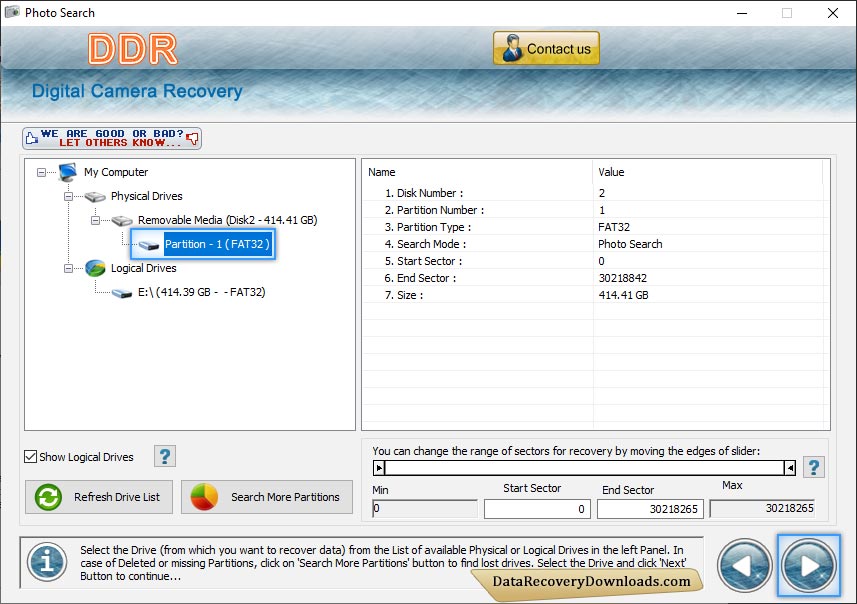The image size is (857, 604).
Task: Collapse the Logical Drives node
Action: click(x=68, y=268)
